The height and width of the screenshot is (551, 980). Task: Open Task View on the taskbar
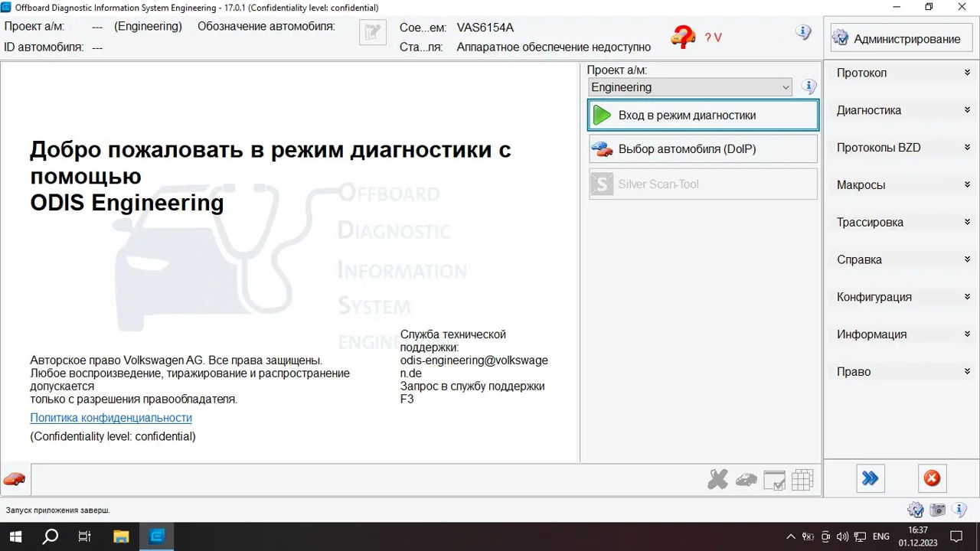[85, 536]
